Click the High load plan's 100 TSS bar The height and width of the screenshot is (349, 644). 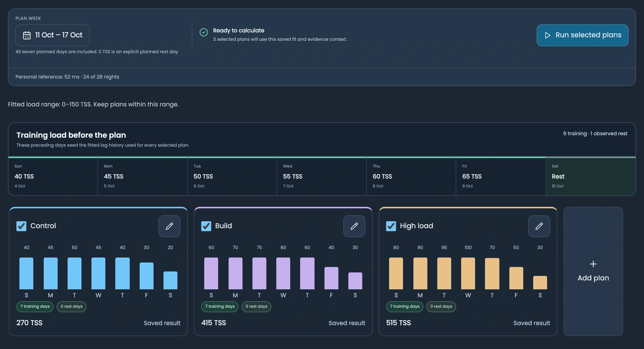coord(468,273)
